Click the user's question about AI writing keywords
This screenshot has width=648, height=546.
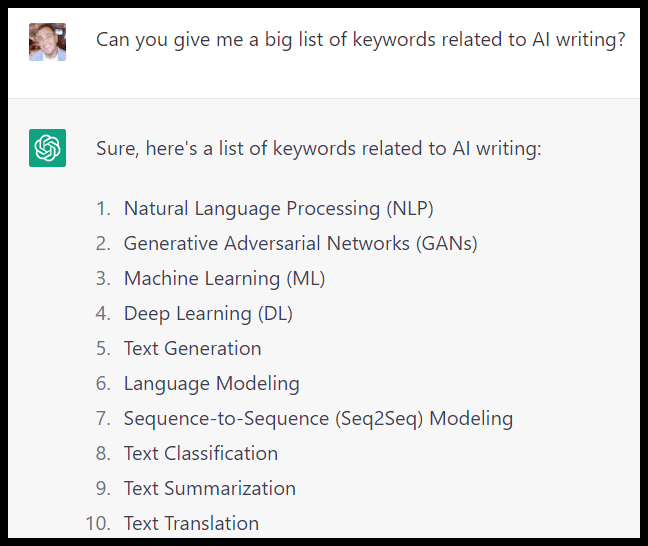(360, 39)
